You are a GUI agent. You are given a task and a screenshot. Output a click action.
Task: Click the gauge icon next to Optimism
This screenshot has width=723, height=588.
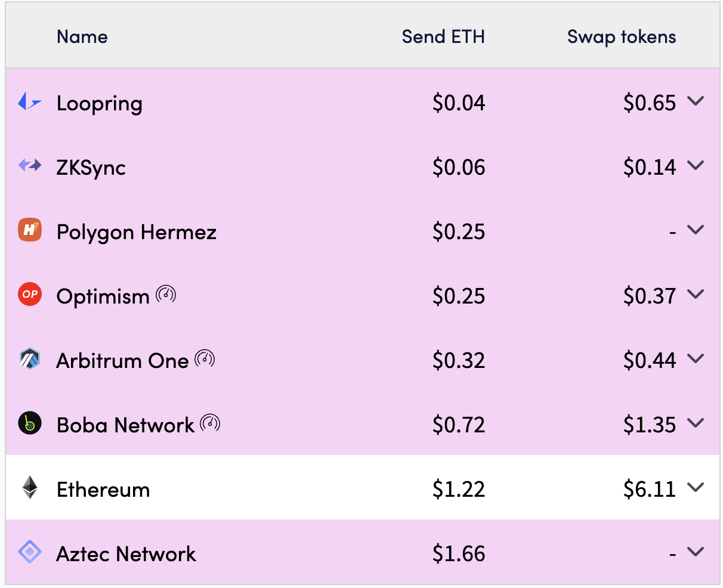point(166,294)
